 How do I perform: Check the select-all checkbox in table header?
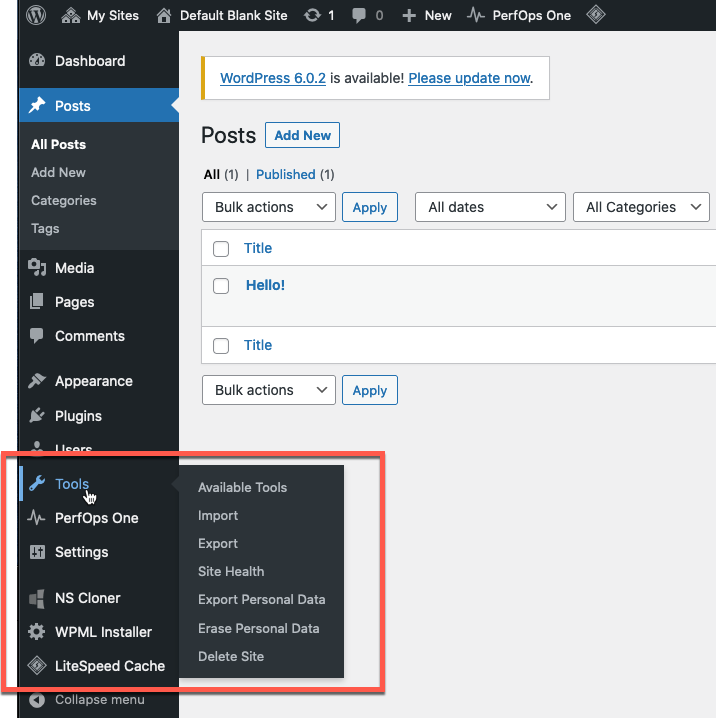(222, 249)
